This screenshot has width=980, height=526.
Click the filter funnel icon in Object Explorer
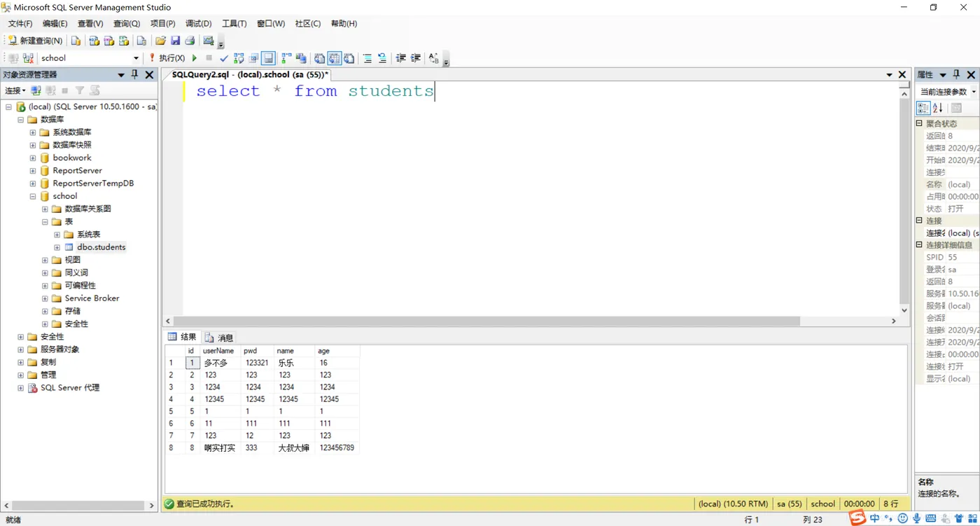click(x=80, y=90)
